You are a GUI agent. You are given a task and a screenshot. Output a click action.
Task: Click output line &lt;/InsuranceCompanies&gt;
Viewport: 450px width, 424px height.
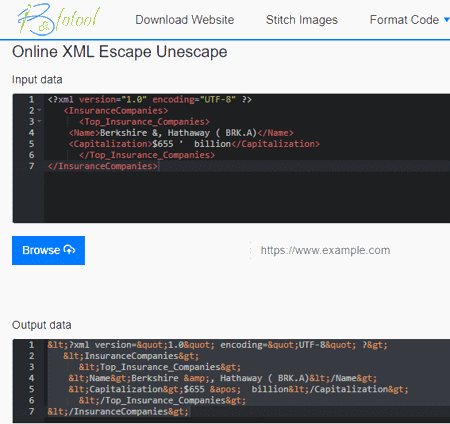[x=118, y=411]
